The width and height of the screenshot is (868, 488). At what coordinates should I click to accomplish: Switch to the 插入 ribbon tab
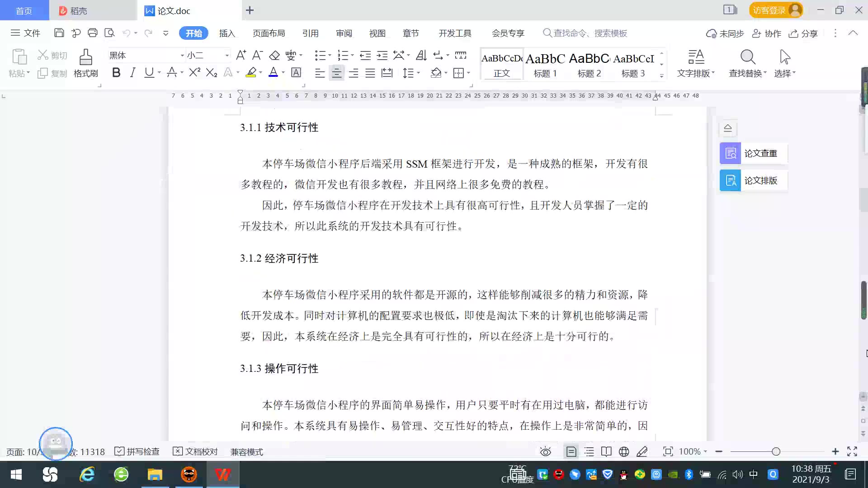click(x=227, y=33)
